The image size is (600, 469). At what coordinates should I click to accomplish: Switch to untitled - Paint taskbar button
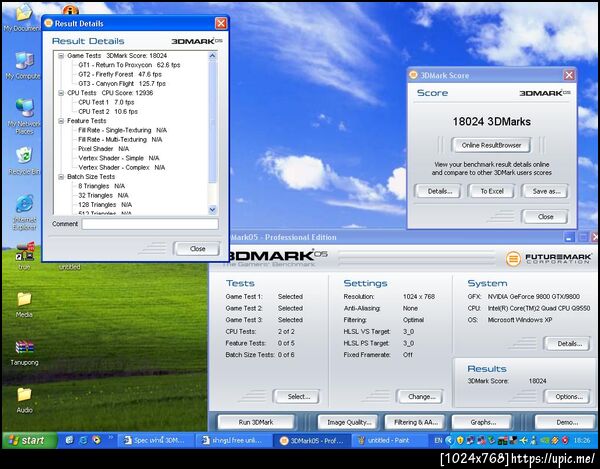[x=388, y=441]
